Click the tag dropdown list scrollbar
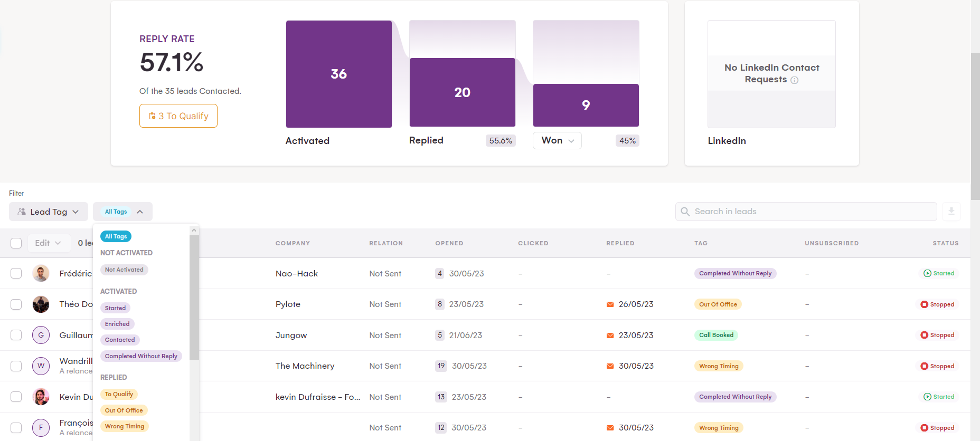Screen dimensions: 980x441 coord(194,295)
